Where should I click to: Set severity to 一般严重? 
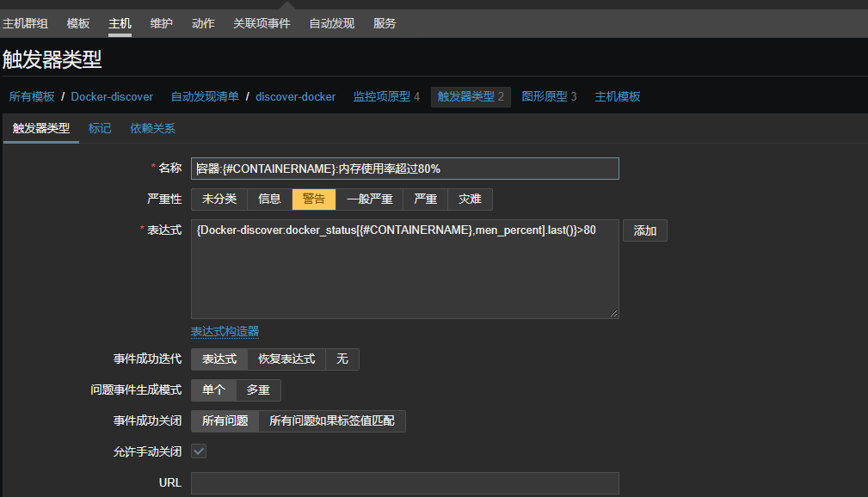coord(369,199)
